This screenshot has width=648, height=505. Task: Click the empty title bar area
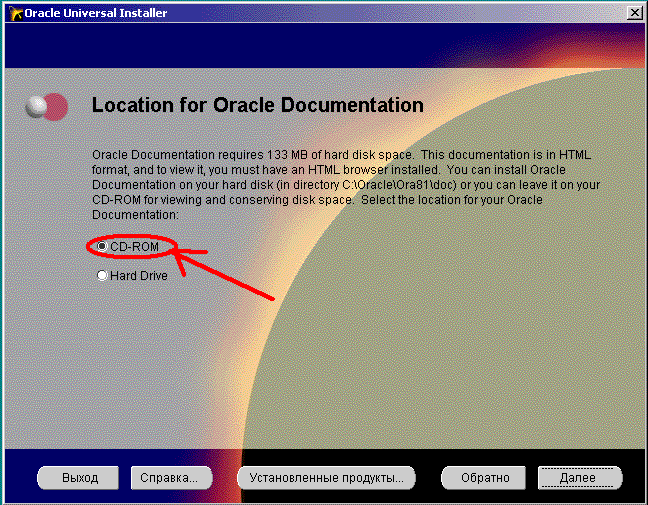400,13
